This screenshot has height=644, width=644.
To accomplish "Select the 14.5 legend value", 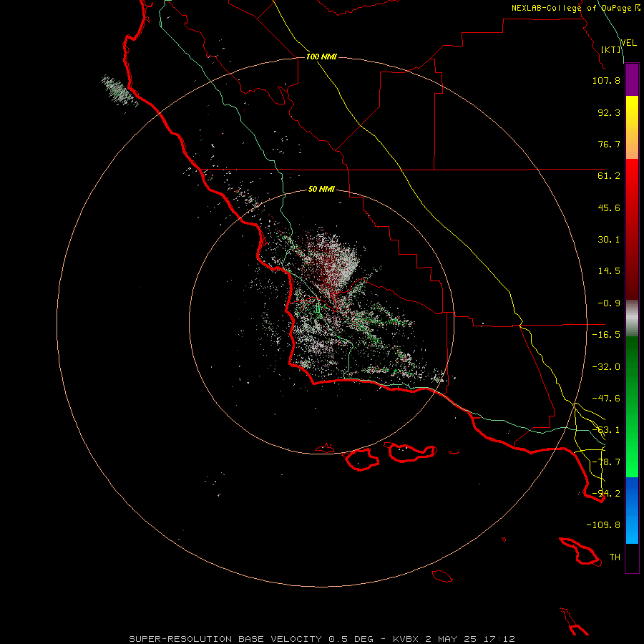I will pyautogui.click(x=609, y=271).
